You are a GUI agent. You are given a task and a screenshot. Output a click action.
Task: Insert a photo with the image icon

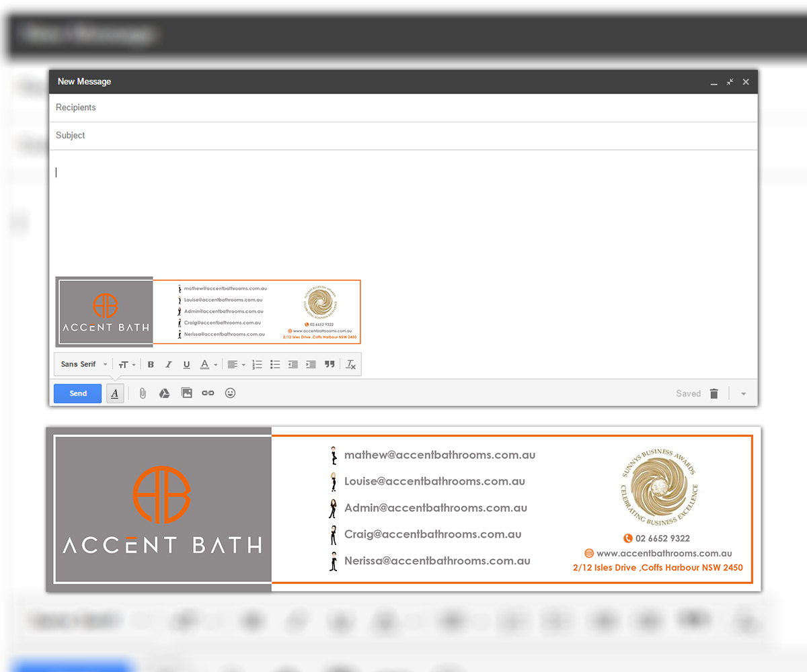[x=187, y=393]
